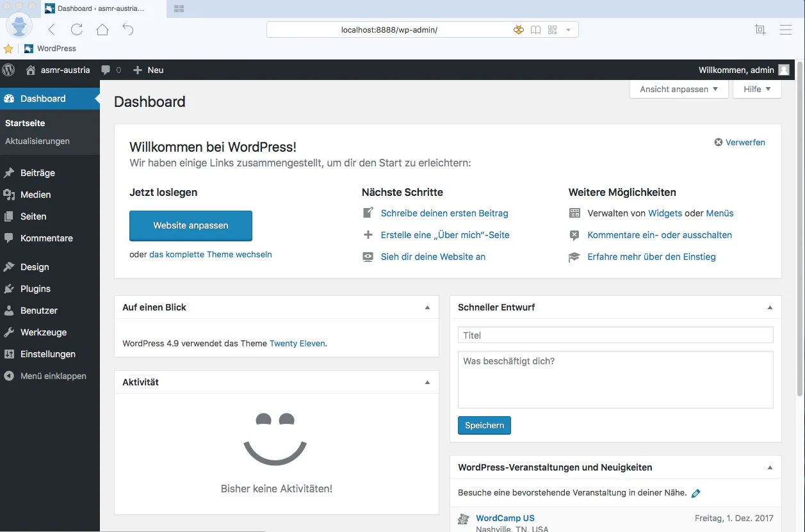Click Erstelle eine Über mich-Seite link
This screenshot has height=532, width=805.
point(445,235)
